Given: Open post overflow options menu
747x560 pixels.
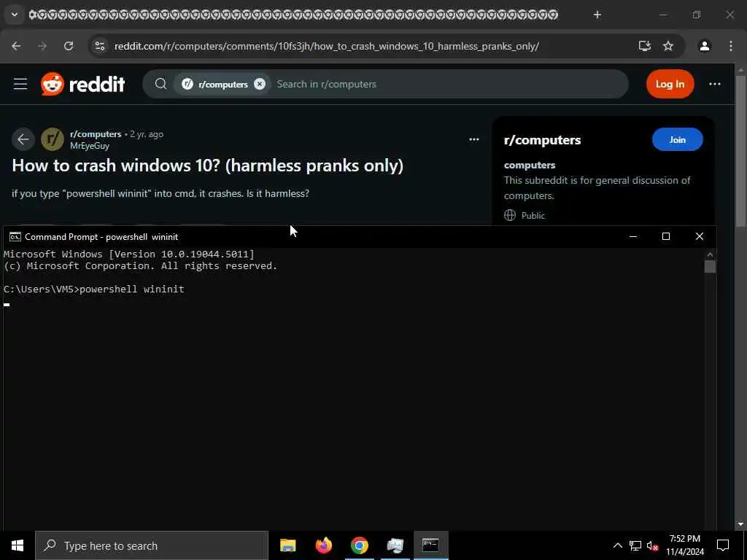Looking at the screenshot, I should click(x=473, y=139).
